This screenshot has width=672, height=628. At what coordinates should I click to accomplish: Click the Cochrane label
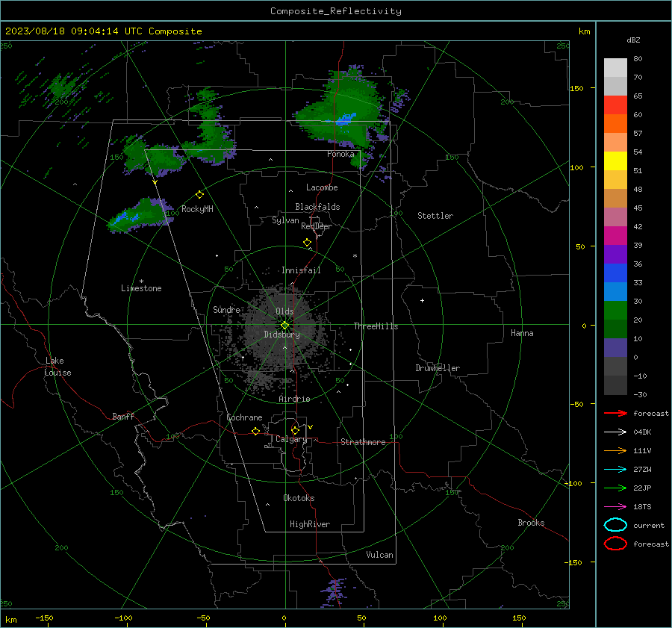(244, 417)
